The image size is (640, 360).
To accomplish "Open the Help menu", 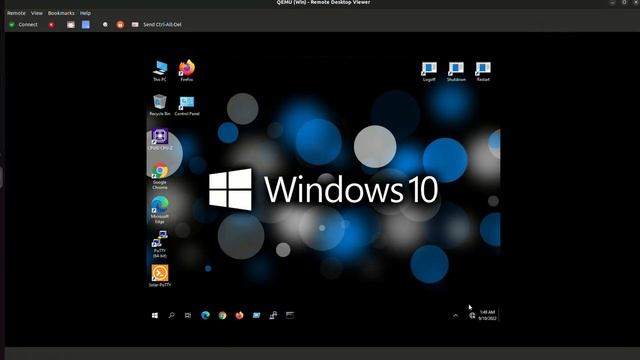I will click(x=85, y=13).
